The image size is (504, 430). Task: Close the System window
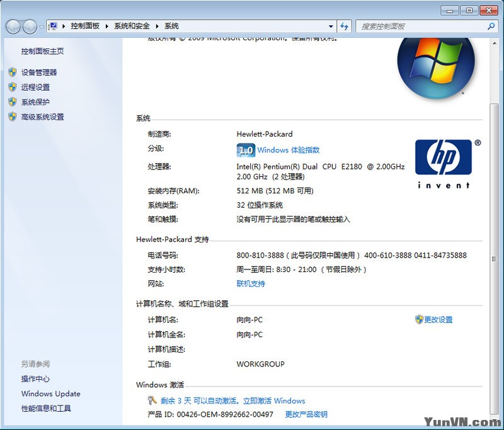coord(489,11)
